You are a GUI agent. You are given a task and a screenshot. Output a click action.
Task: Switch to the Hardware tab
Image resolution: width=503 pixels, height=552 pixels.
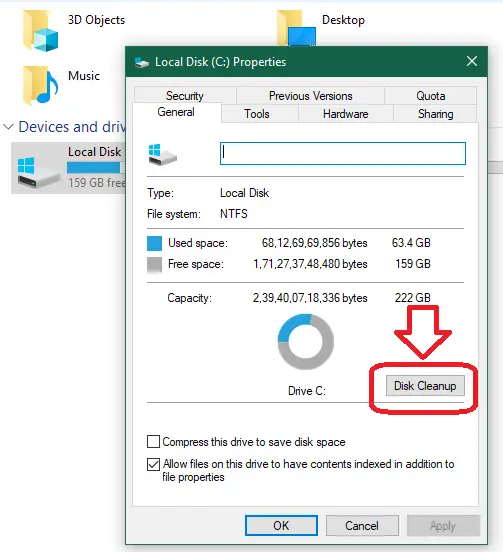coord(346,114)
